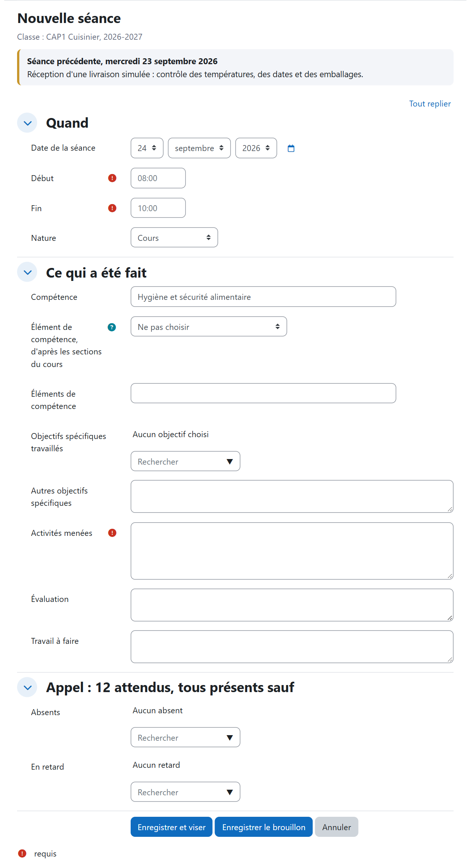Image resolution: width=471 pixels, height=868 pixels.
Task: Open the Ne pas choisir dropdown
Action: coord(209,327)
